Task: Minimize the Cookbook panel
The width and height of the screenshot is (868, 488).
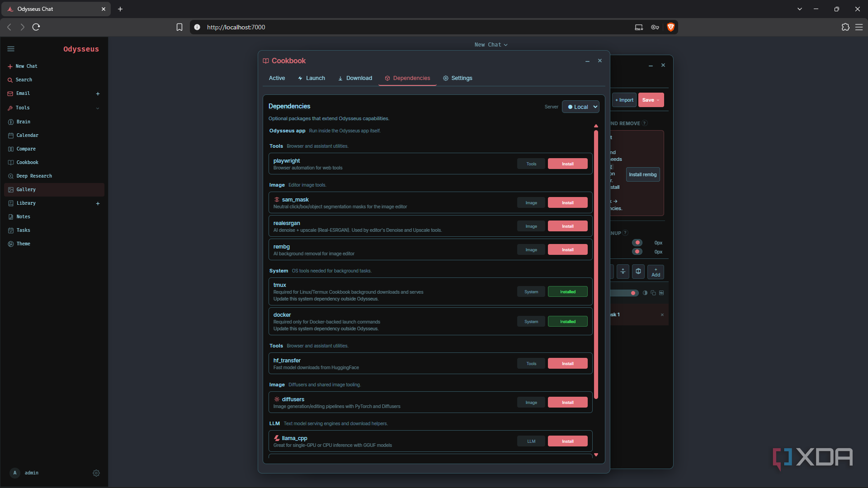Action: (587, 61)
